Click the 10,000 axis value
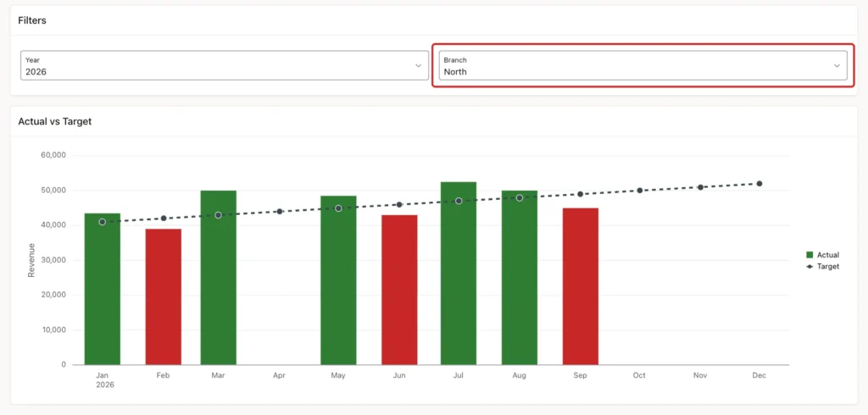Viewport: 868px width, 415px height. [53, 329]
